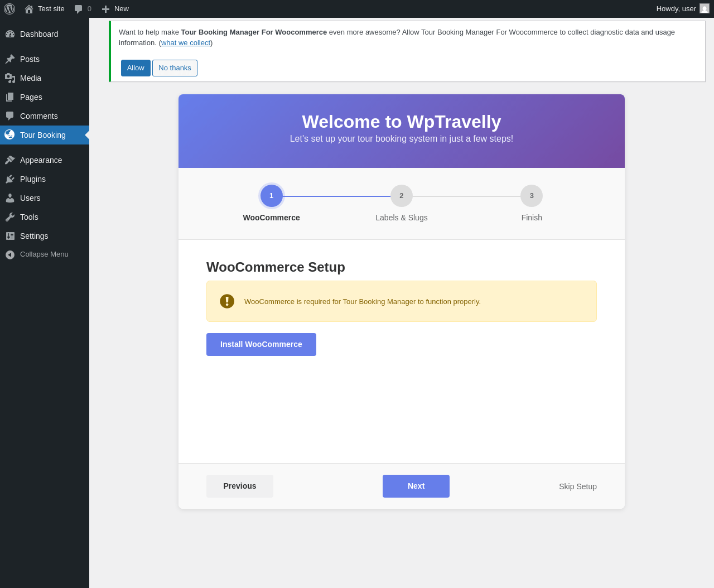Viewport: 714px width, 588px height.
Task: Click the Test site home icon
Action: click(x=29, y=9)
